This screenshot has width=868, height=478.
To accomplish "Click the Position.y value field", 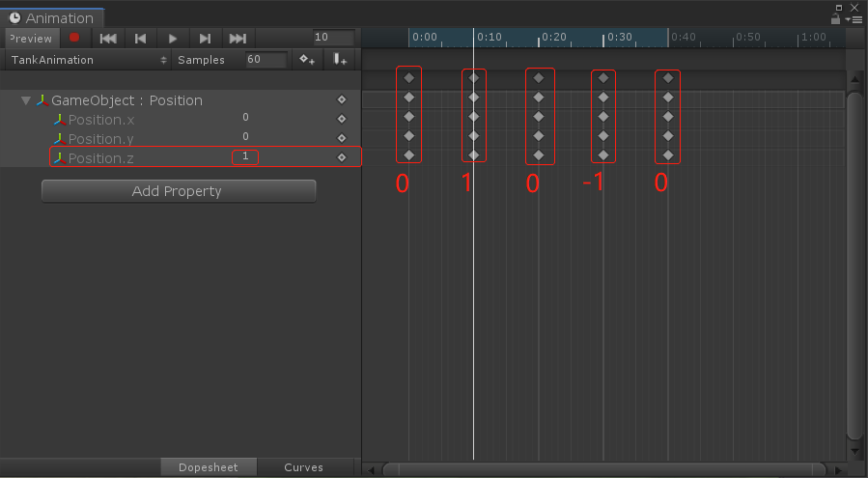I will coord(246,137).
